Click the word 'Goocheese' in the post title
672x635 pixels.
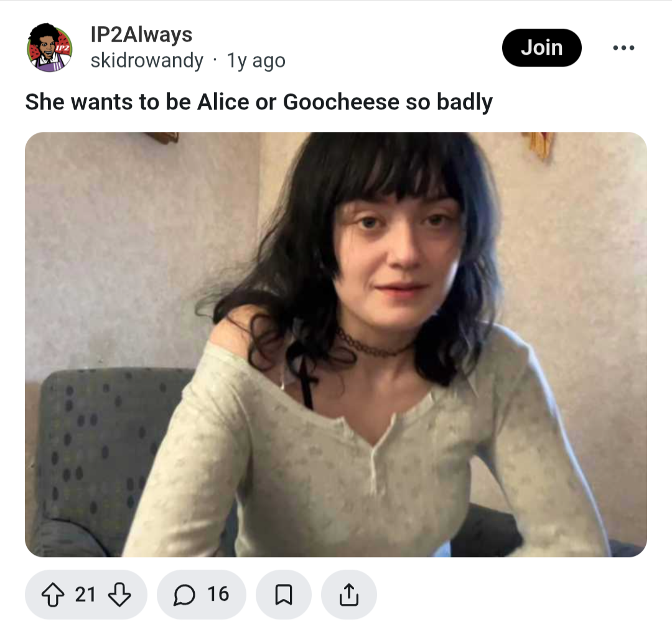(x=341, y=102)
